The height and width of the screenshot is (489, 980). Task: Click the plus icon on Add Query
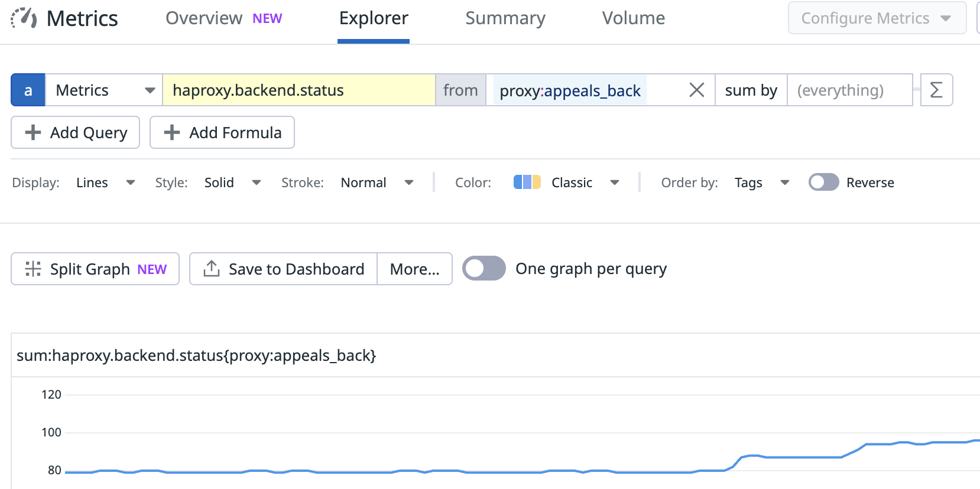[x=33, y=133]
